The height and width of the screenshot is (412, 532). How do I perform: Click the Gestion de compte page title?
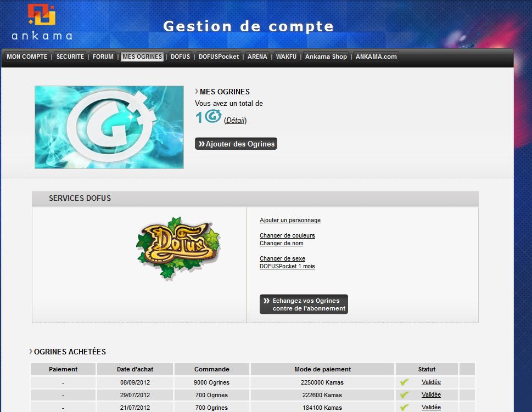click(x=249, y=26)
